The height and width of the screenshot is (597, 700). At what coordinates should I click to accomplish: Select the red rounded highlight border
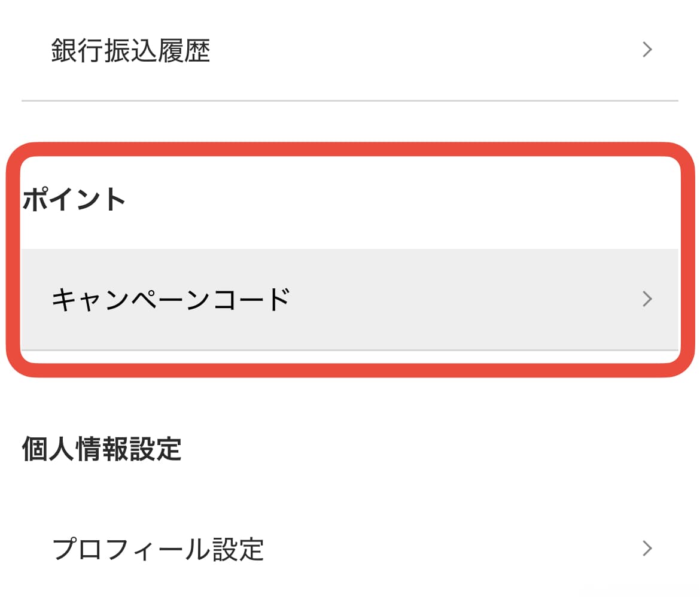pyautogui.click(x=350, y=150)
